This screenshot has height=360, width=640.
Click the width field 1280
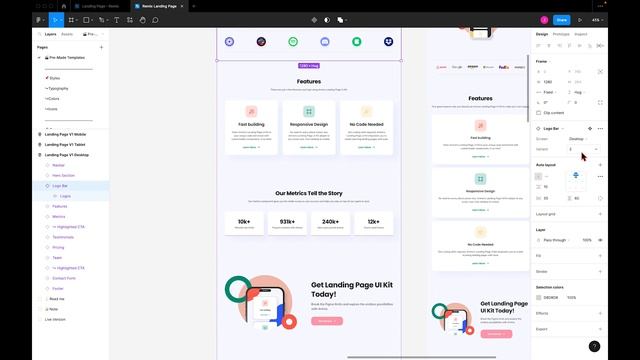[x=548, y=82]
